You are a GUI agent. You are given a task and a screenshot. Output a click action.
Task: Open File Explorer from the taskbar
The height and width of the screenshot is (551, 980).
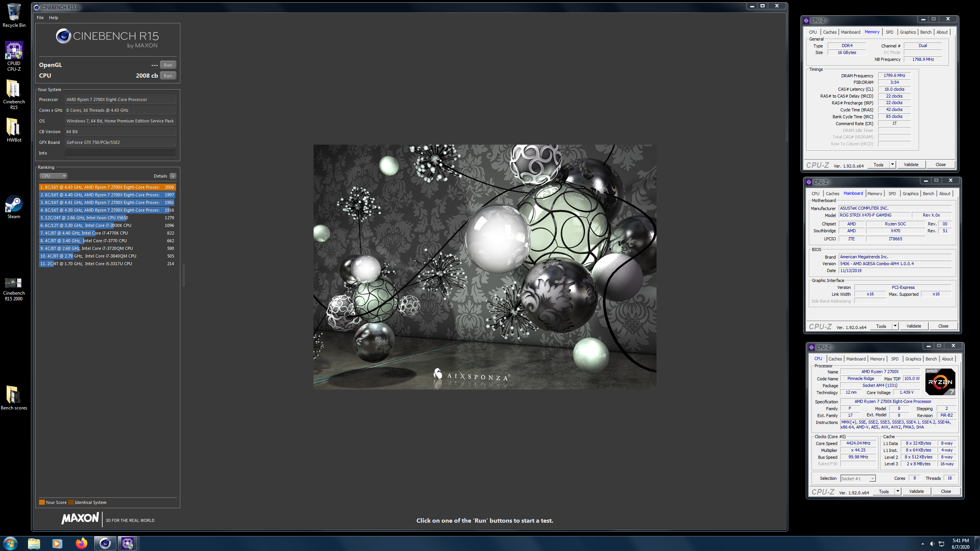(34, 543)
